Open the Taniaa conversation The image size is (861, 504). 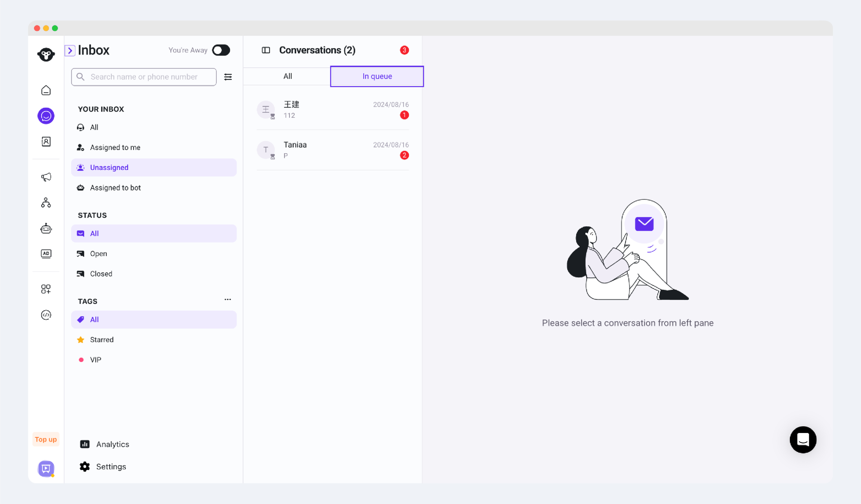(333, 150)
